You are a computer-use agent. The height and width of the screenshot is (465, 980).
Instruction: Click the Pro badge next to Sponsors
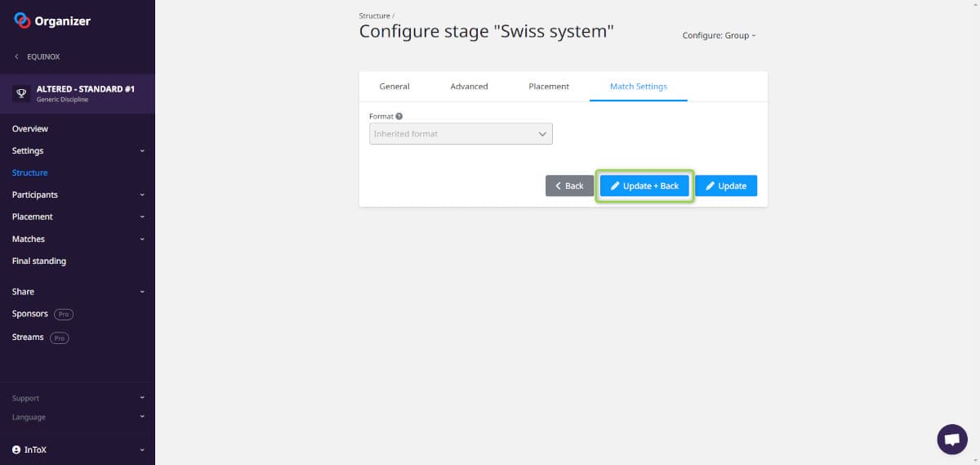coord(64,314)
